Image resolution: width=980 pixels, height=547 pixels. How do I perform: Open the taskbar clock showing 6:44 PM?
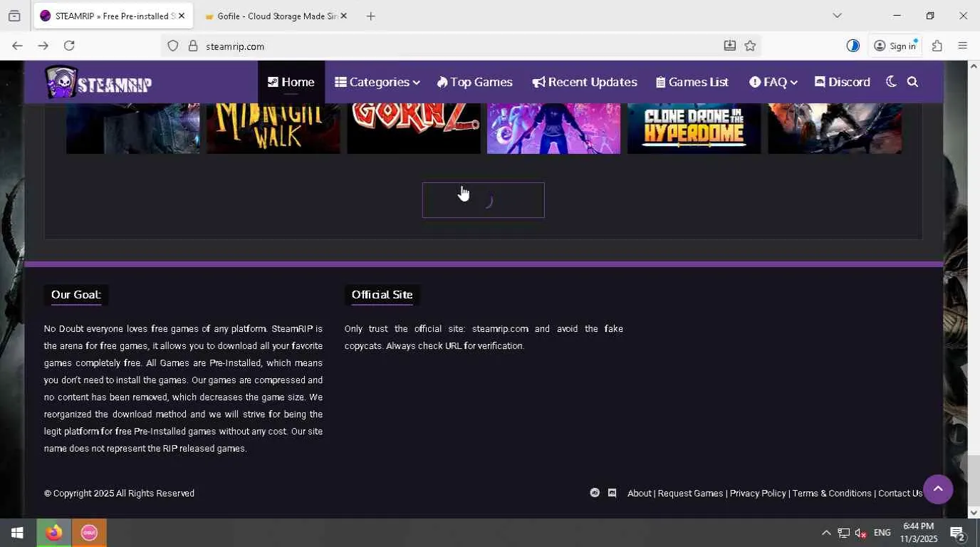coord(919,533)
